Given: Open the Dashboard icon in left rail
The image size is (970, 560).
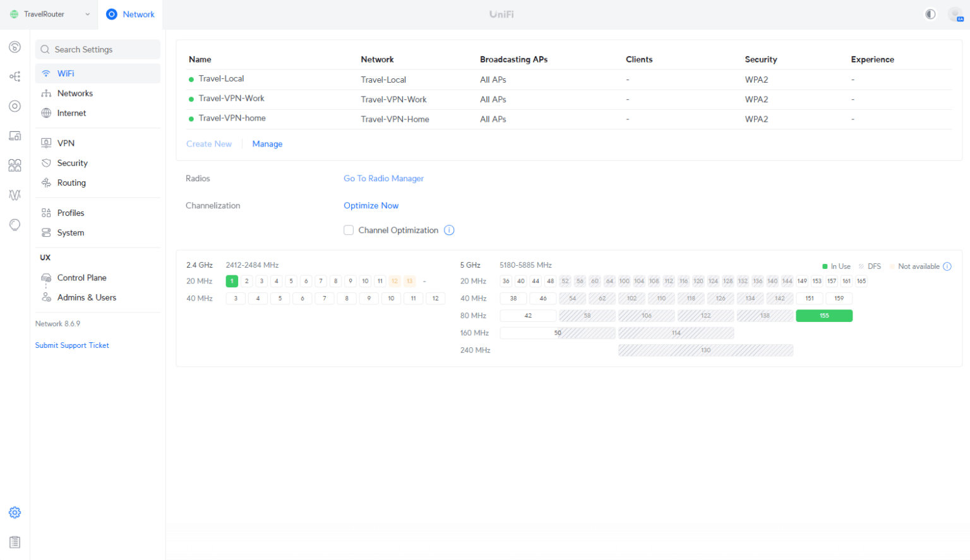Looking at the screenshot, I should pos(15,47).
